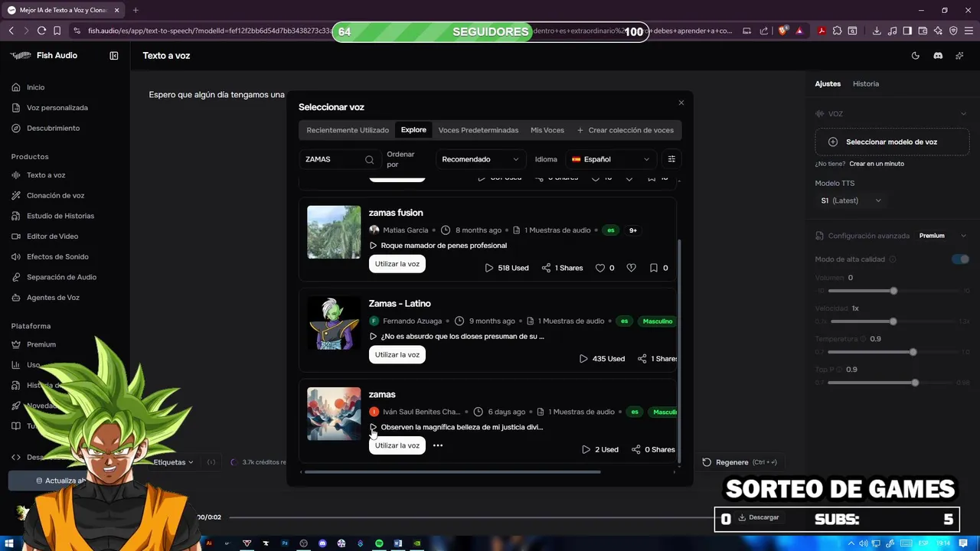The width and height of the screenshot is (980, 551).
Task: Adjust the Top P slider handle
Action: pyautogui.click(x=915, y=382)
